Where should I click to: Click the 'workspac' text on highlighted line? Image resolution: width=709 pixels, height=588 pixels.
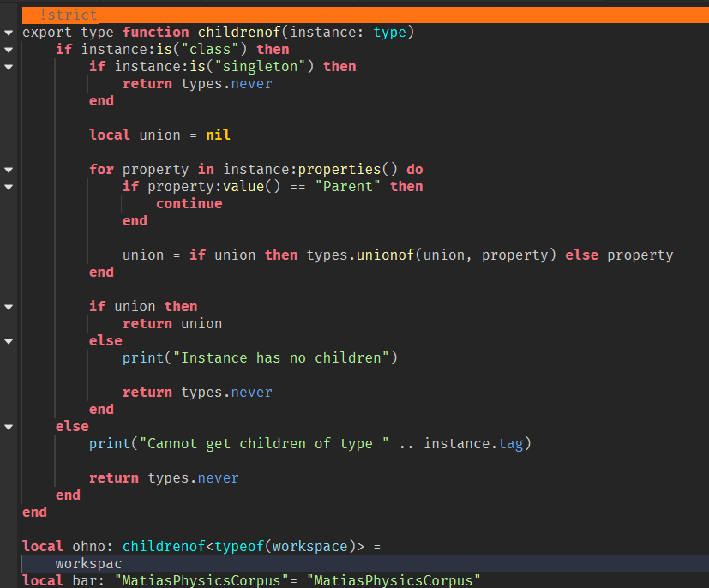point(88,564)
